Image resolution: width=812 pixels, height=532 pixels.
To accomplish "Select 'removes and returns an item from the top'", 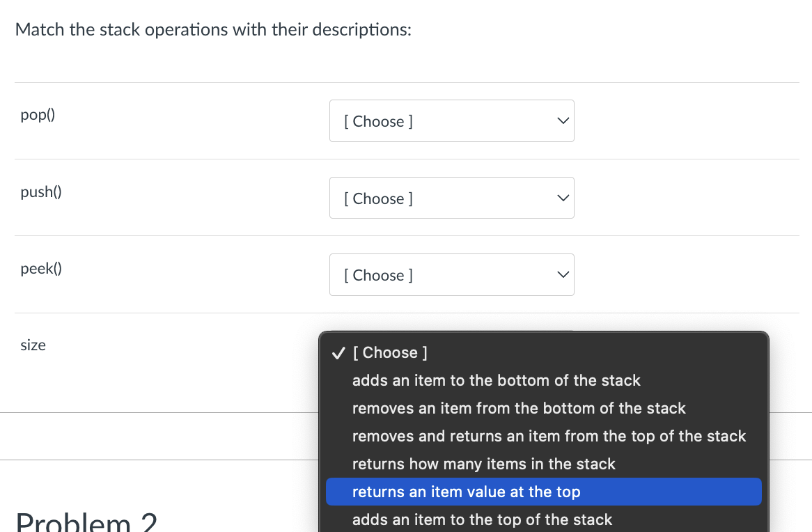I will click(x=549, y=437).
